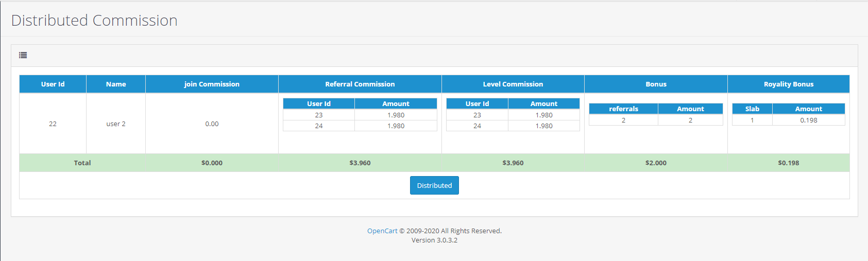Viewport: 868px width, 261px height.
Task: Click the Version 3.0.3.2 footer text
Action: [x=434, y=240]
